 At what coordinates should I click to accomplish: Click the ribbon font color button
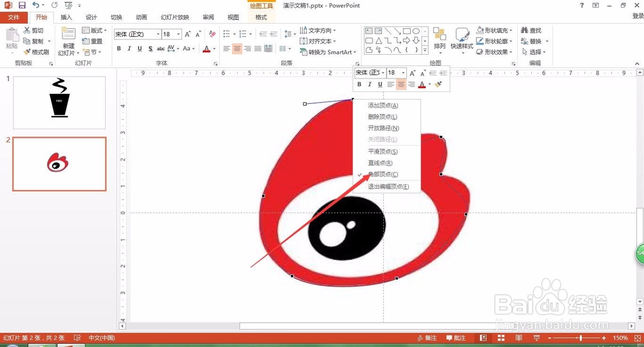(x=207, y=48)
